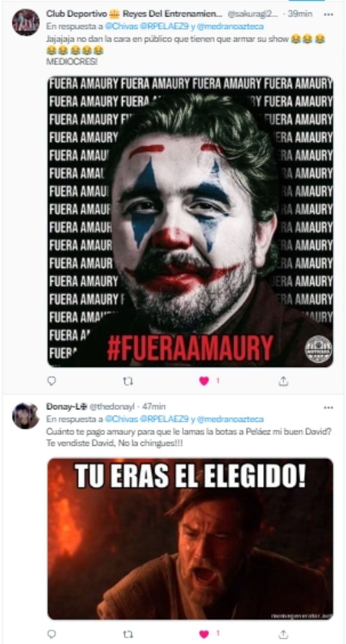Retweet the Club Deportivo tweet
The height and width of the screenshot is (644, 346).
128,381
